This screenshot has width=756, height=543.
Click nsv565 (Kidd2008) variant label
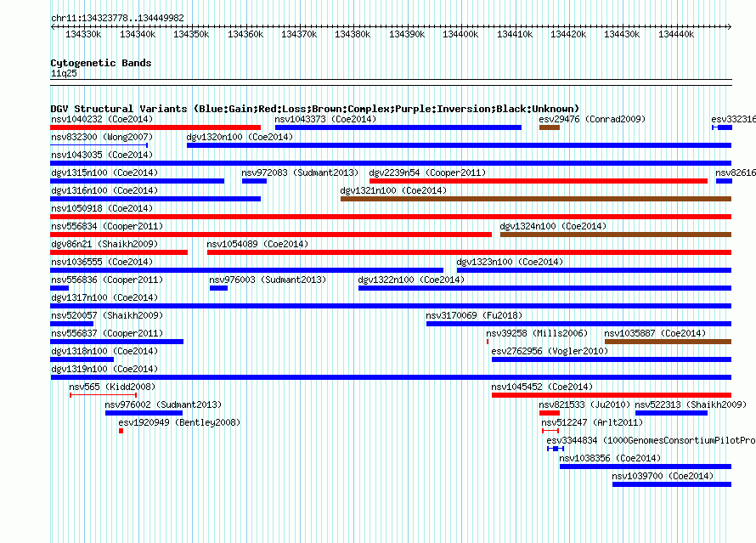(x=112, y=387)
